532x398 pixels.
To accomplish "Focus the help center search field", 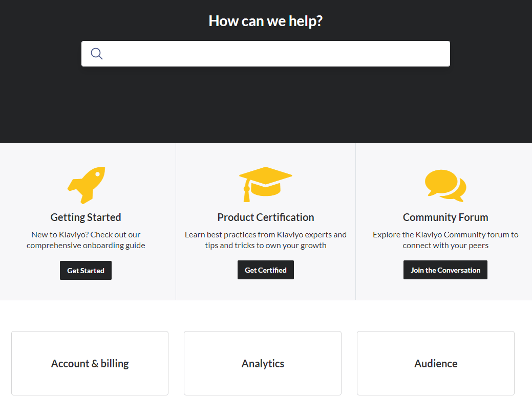I will pyautogui.click(x=266, y=54).
